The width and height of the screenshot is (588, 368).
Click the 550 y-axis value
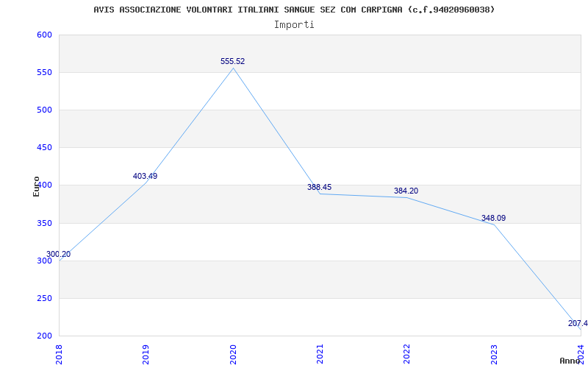click(x=44, y=72)
